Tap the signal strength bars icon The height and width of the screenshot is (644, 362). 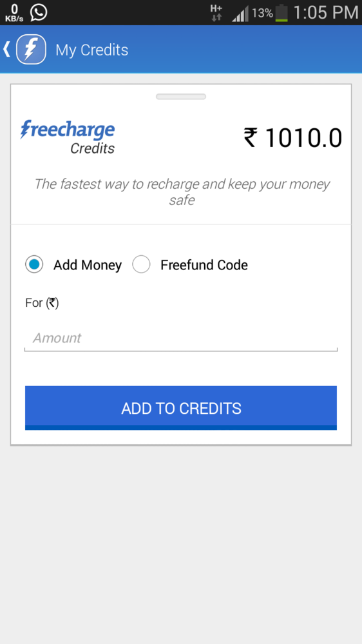[240, 14]
